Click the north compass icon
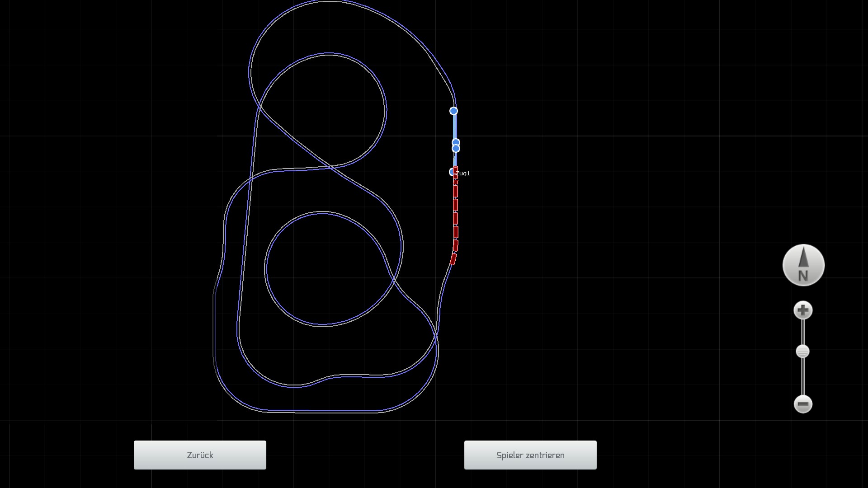 803,265
